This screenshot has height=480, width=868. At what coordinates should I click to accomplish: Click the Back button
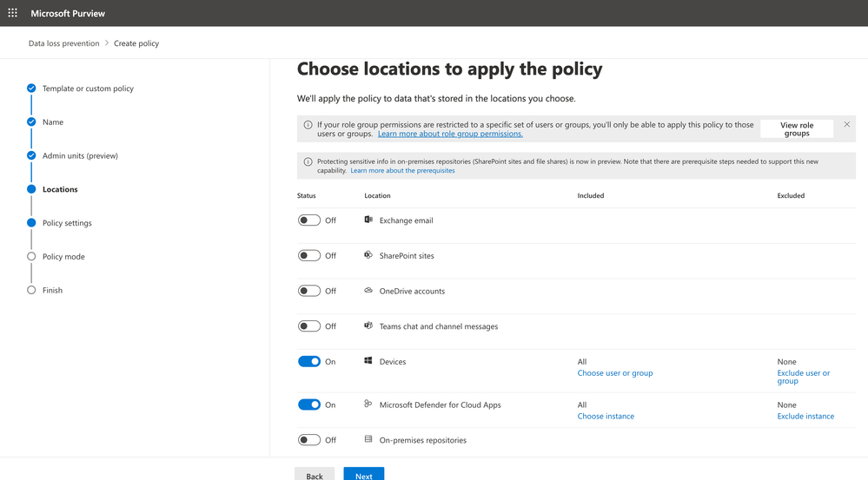click(315, 475)
